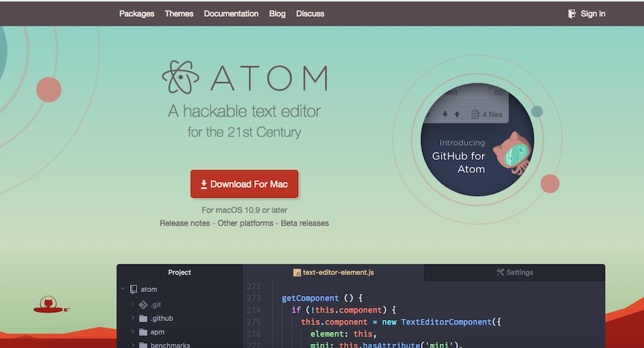Click 'element: this,' code line
Image resolution: width=644 pixels, height=348 pixels.
[x=343, y=334]
